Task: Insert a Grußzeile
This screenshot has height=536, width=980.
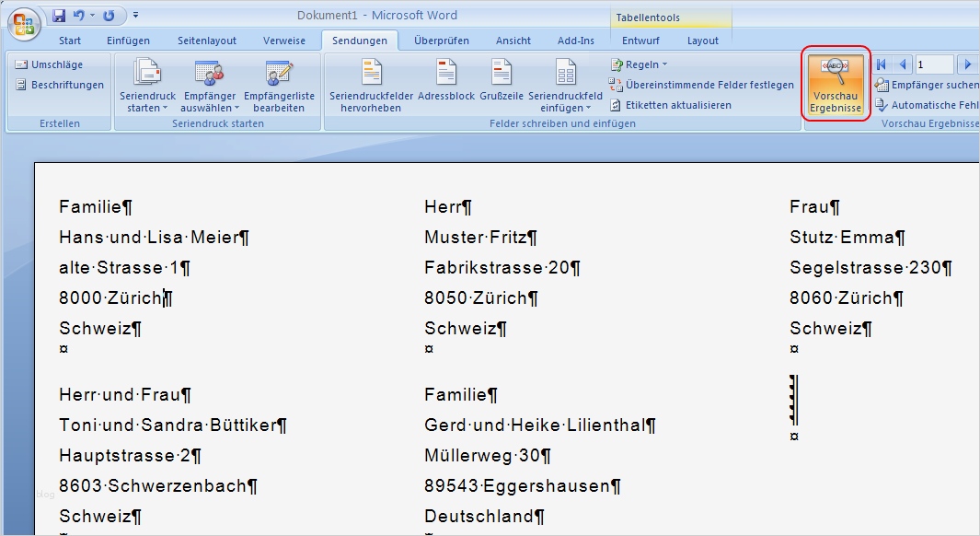Action: 502,79
